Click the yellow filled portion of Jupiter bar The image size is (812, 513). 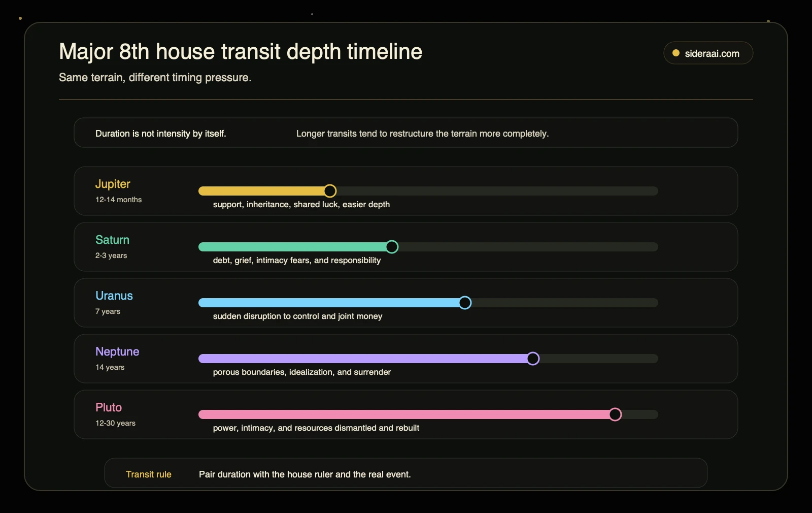pyautogui.click(x=261, y=191)
